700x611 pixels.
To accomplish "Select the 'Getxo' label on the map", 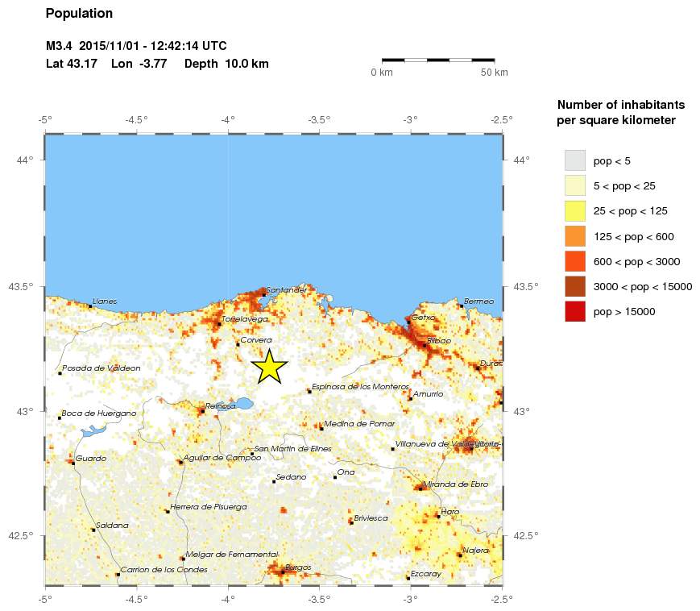I will 423,317.
